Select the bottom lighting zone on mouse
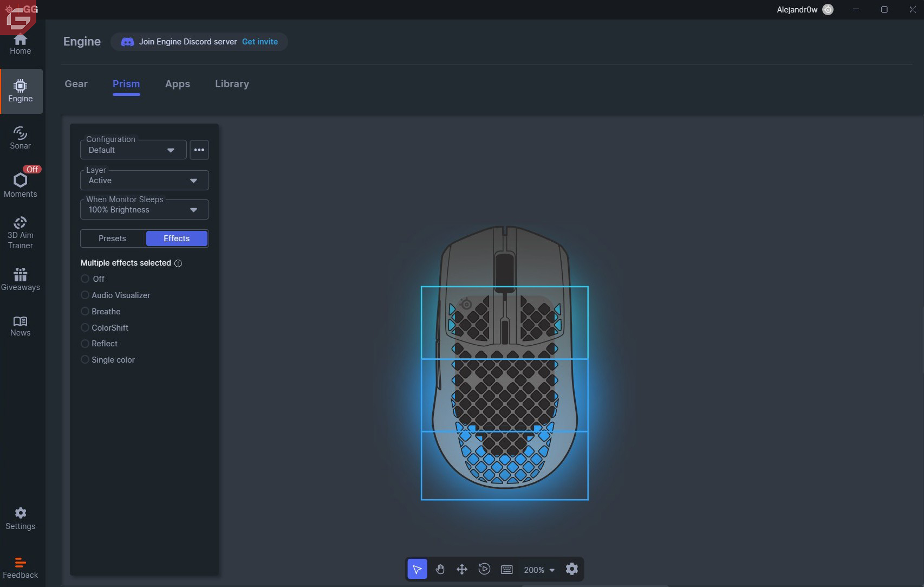924x587 pixels. pyautogui.click(x=504, y=491)
